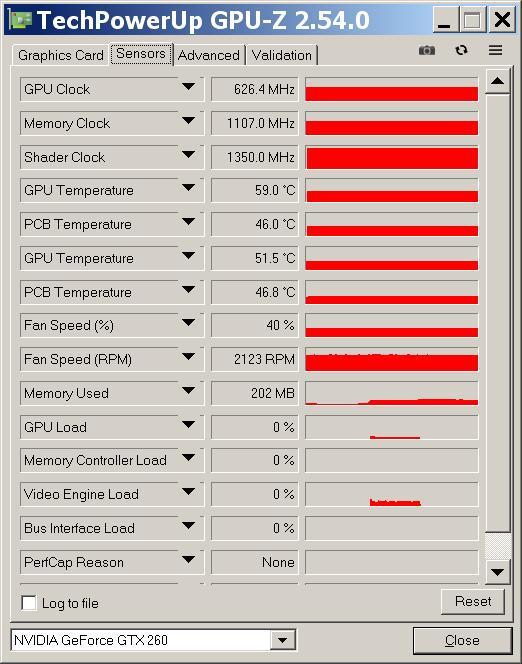Click the GPU Load value field
Screen dimensions: 522x664
255,427
